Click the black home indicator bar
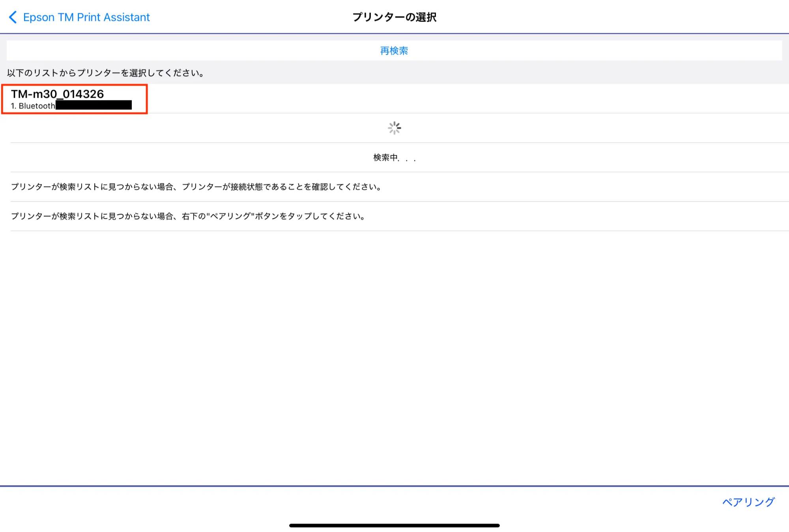Image resolution: width=789 pixels, height=532 pixels. [394, 525]
